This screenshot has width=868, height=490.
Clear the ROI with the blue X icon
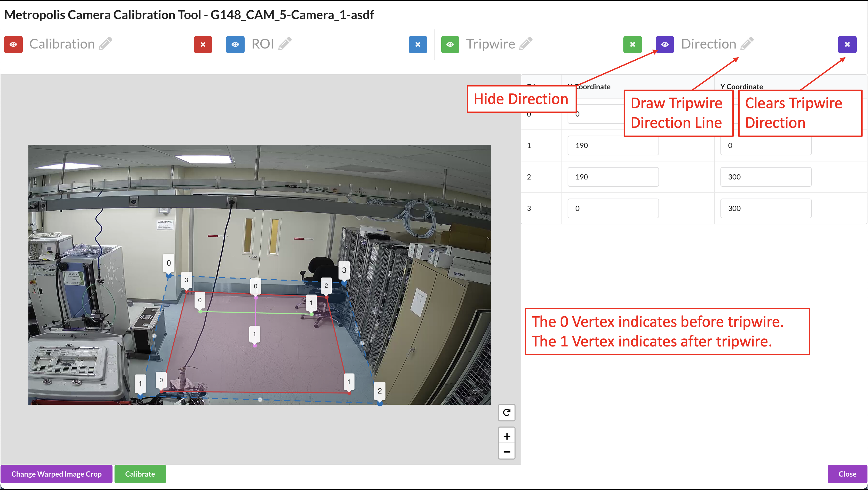click(418, 44)
